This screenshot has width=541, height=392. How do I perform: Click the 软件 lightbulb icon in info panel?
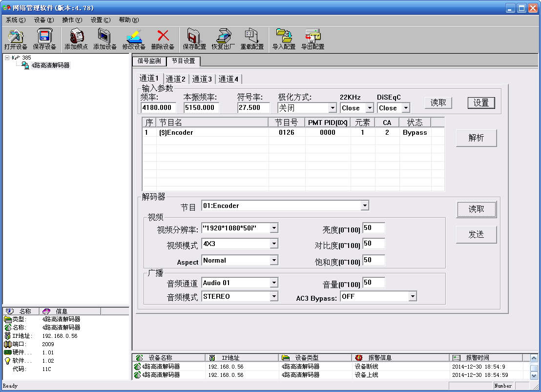(x=8, y=361)
